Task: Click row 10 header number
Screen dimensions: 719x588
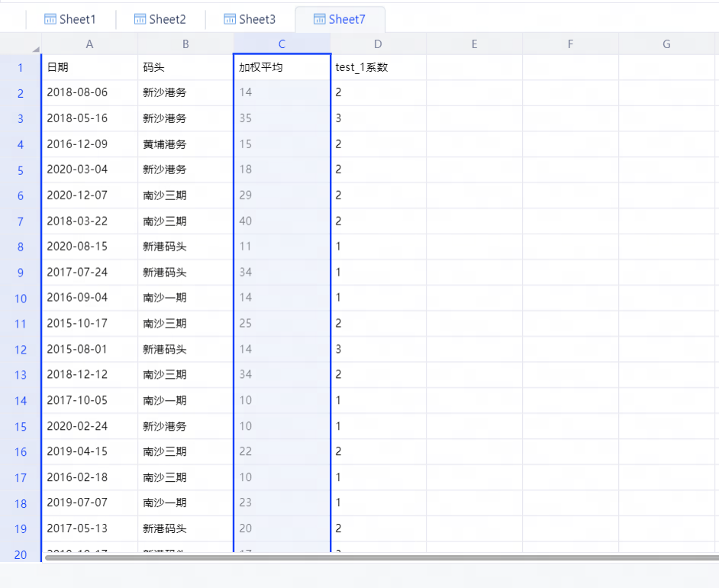Action: click(21, 298)
